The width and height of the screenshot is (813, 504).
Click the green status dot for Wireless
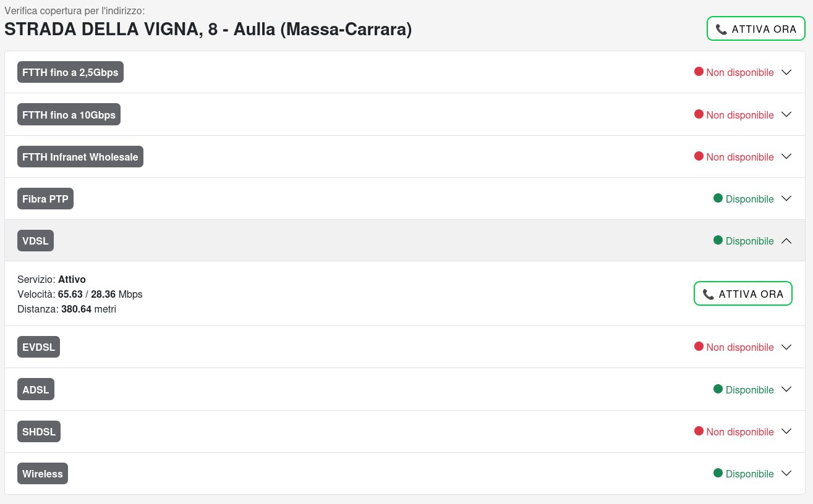(x=718, y=473)
